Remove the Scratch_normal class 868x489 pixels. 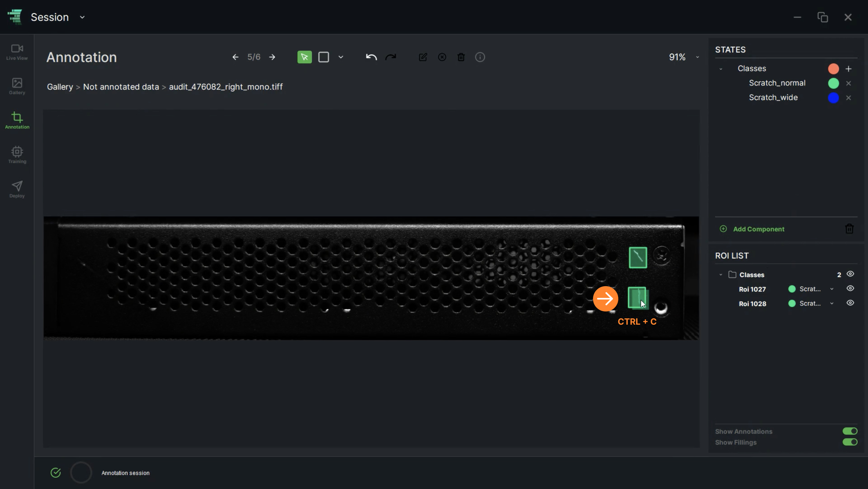[x=848, y=83]
